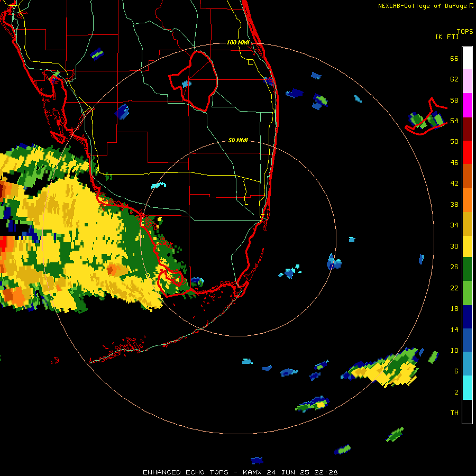The image size is (476, 476).
Task: Select the black TH threshold swatch
Action: [x=467, y=411]
